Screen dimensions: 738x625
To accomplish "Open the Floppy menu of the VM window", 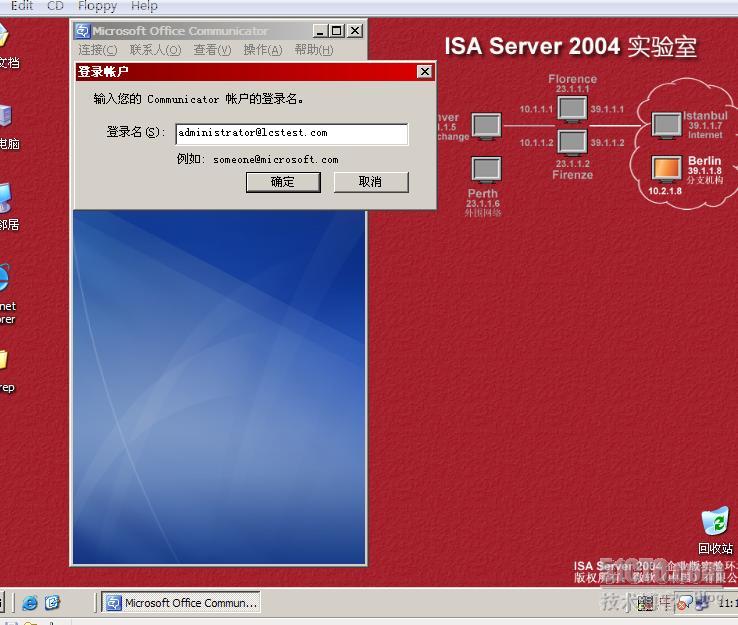I will [x=97, y=6].
